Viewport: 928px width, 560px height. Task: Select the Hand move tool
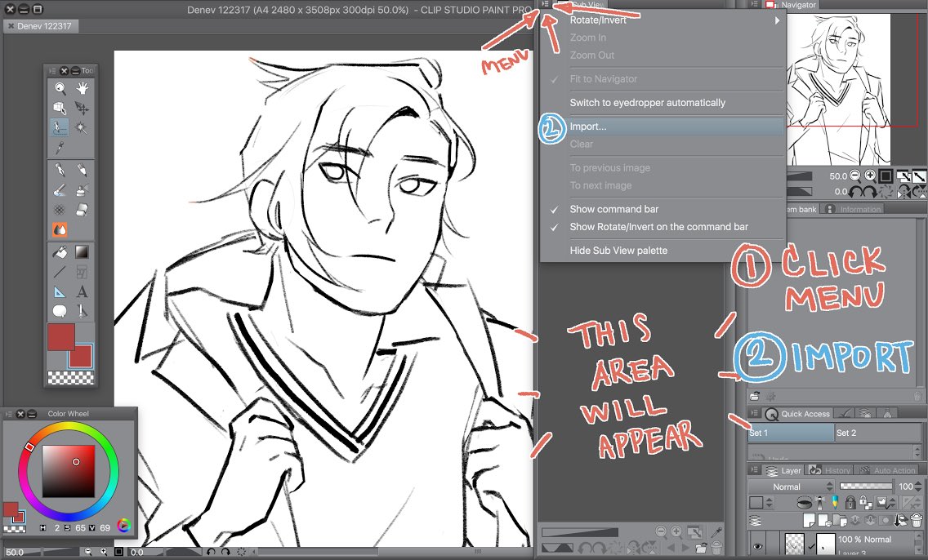point(82,89)
